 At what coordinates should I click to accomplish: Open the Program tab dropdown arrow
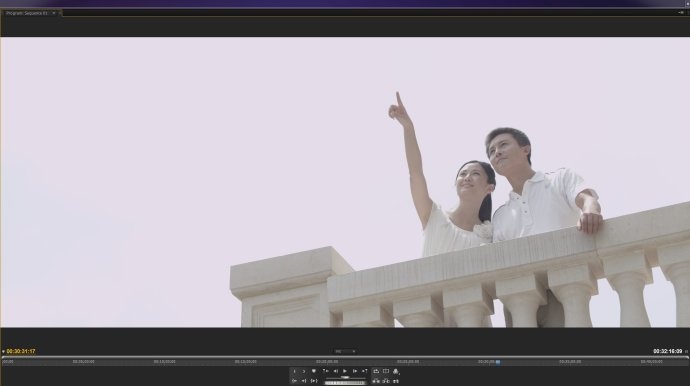click(x=54, y=13)
